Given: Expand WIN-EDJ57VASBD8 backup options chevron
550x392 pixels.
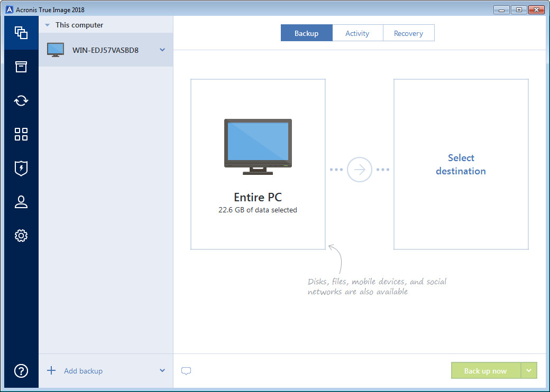Looking at the screenshot, I should pyautogui.click(x=162, y=50).
